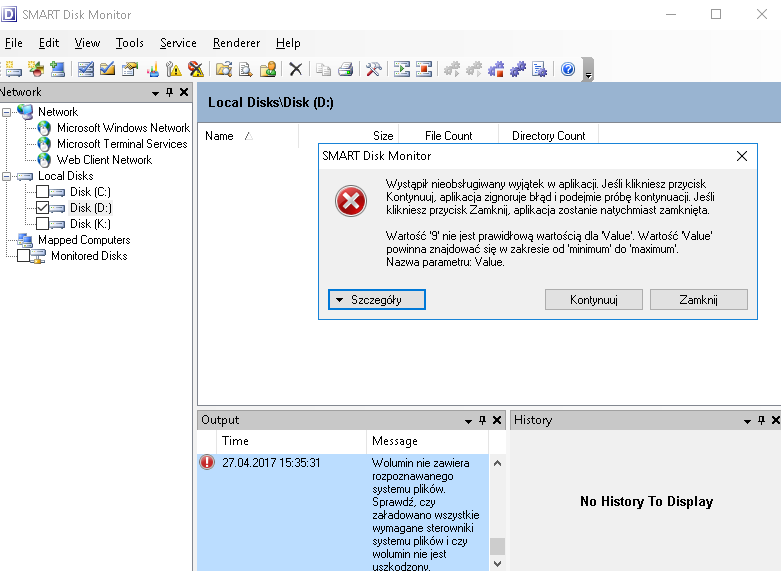Click Output scrollbar down arrow
This screenshot has width=781, height=571.
click(497, 564)
